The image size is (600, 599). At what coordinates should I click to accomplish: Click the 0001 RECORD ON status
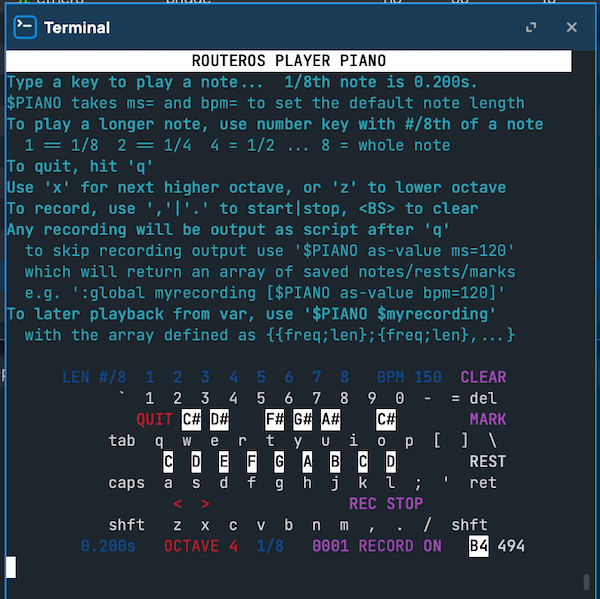377,546
